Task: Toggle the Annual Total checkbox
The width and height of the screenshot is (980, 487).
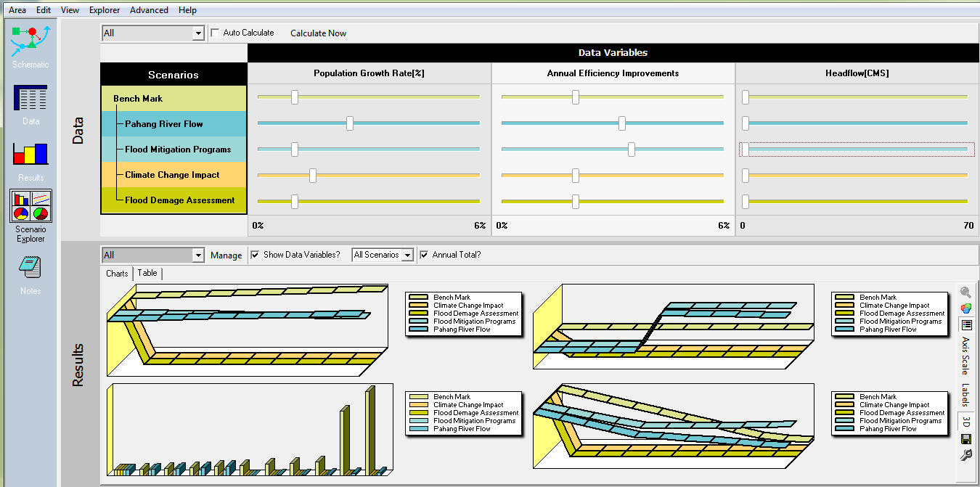Action: 424,255
